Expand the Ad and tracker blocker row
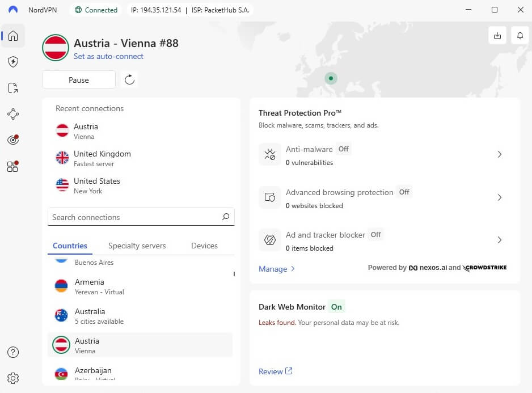Viewport: 532px width, 393px height. 500,240
